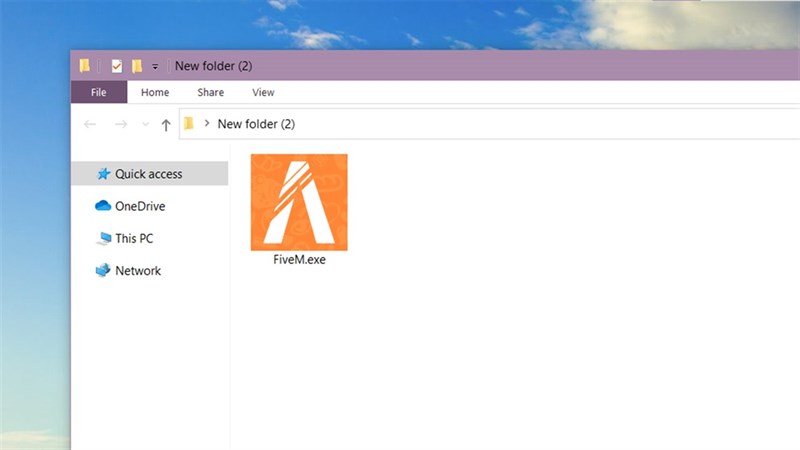The height and width of the screenshot is (450, 800).
Task: Open Network in navigation pane
Action: (138, 271)
